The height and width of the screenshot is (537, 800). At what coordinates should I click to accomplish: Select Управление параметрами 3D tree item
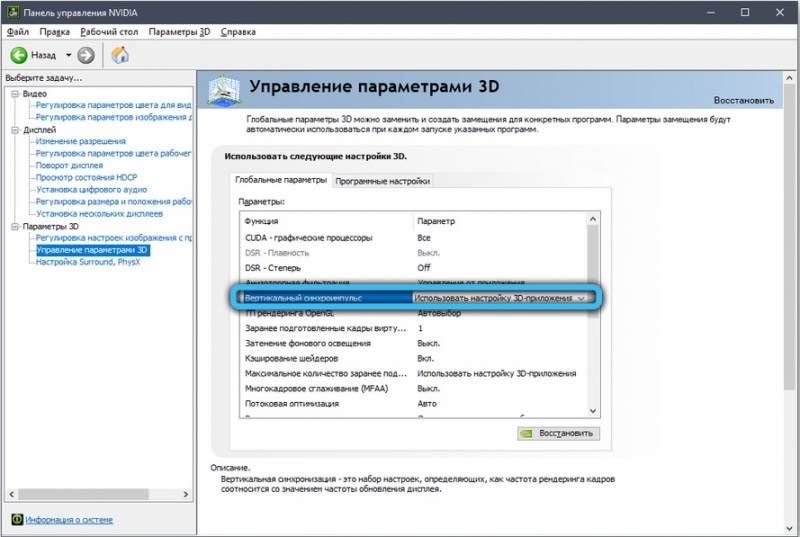92,250
